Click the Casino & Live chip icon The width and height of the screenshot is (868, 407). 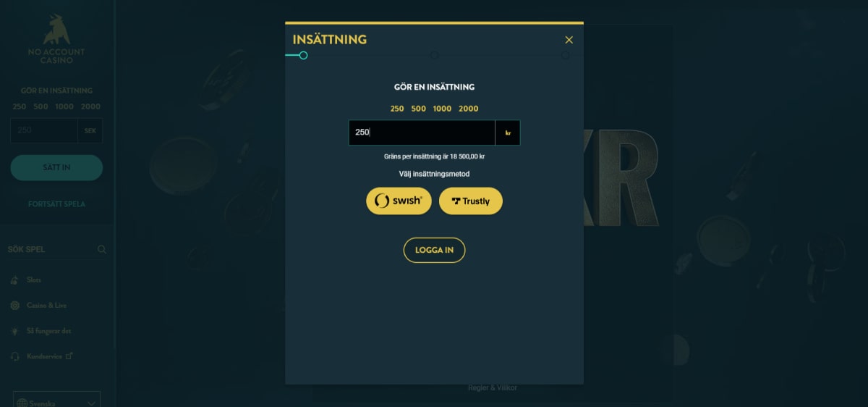coord(15,306)
